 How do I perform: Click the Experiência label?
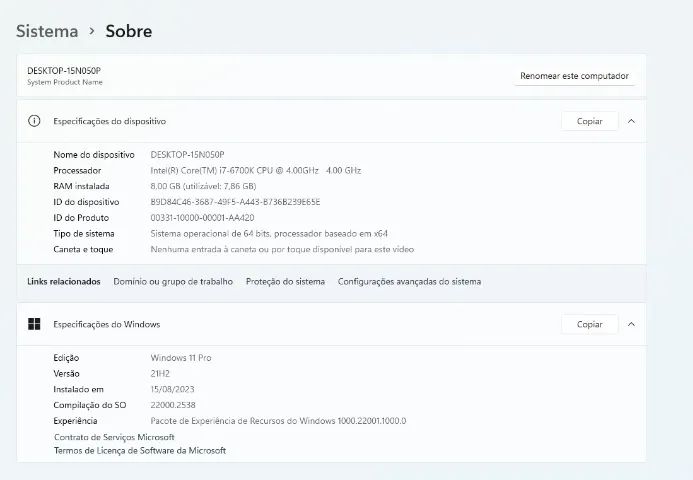click(x=75, y=421)
